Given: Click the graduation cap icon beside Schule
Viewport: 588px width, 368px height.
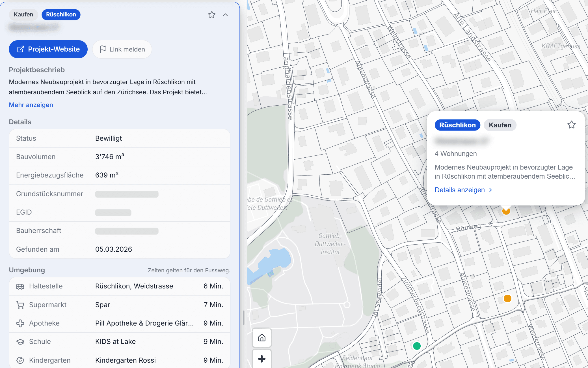Looking at the screenshot, I should [20, 342].
